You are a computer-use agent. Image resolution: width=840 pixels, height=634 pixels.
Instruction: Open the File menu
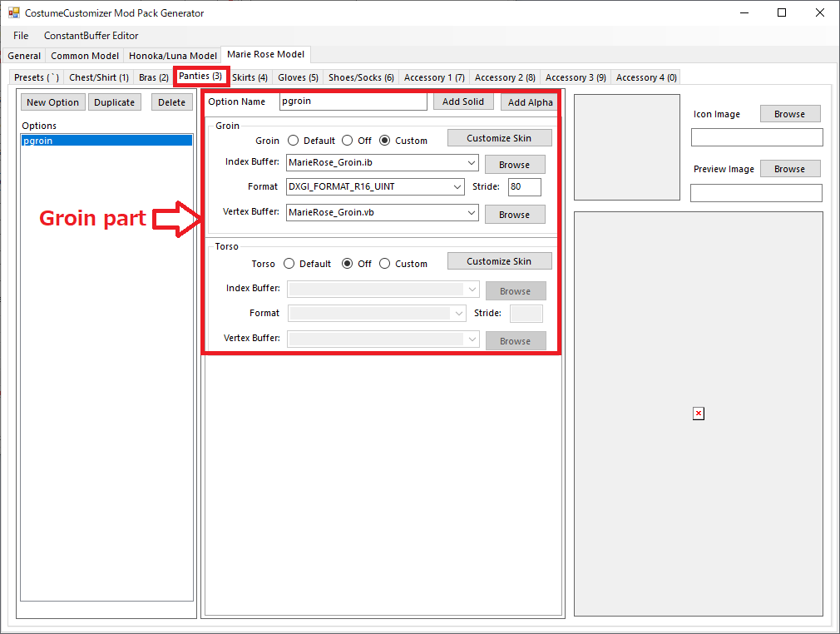[x=21, y=36]
